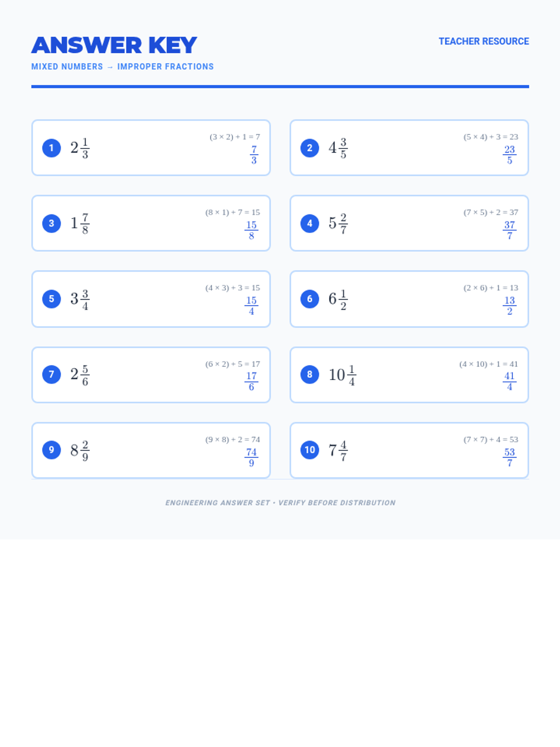560x747 pixels.
Task: Select the answer fraction 37/7
Action: (510, 230)
